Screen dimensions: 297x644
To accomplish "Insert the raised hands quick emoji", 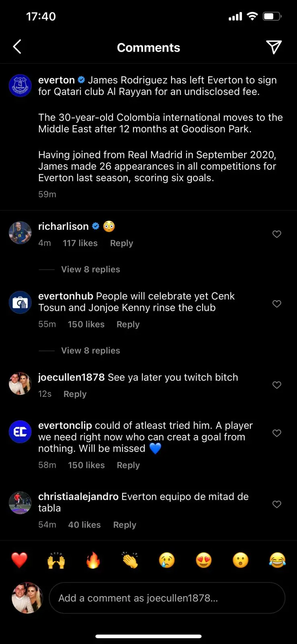I will pyautogui.click(x=56, y=560).
